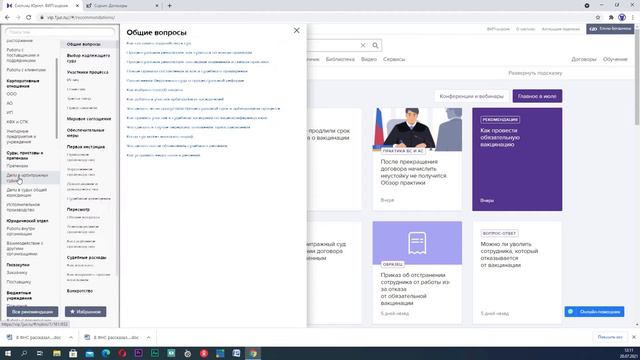Open the Word app on the taskbar
The image size is (640, 360).
(x=236, y=353)
